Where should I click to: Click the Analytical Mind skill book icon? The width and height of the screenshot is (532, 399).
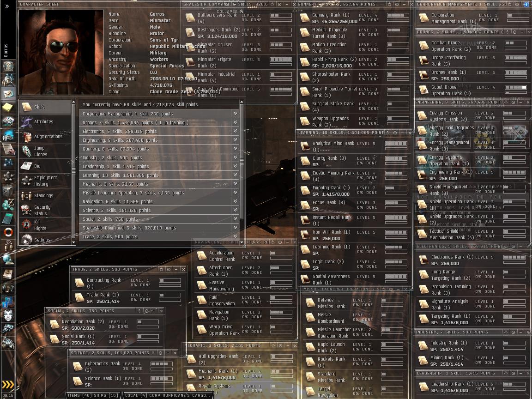click(305, 146)
